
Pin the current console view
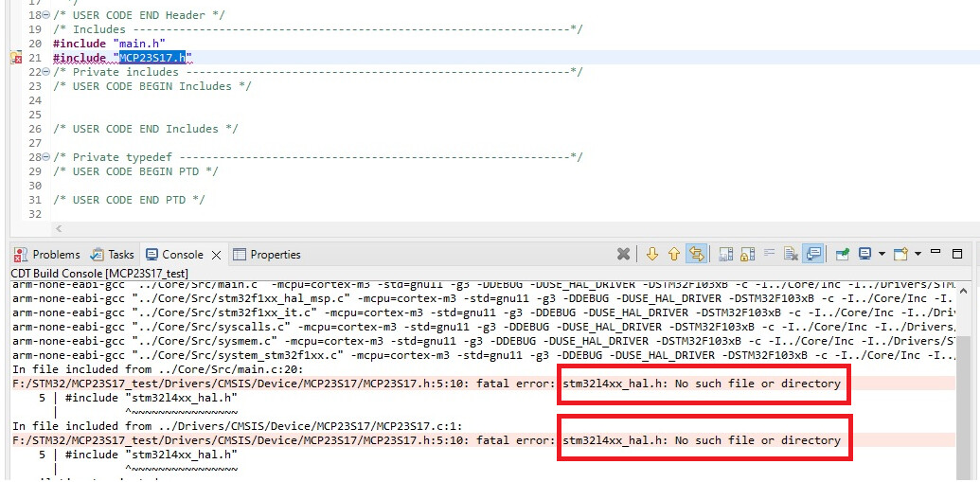(842, 254)
